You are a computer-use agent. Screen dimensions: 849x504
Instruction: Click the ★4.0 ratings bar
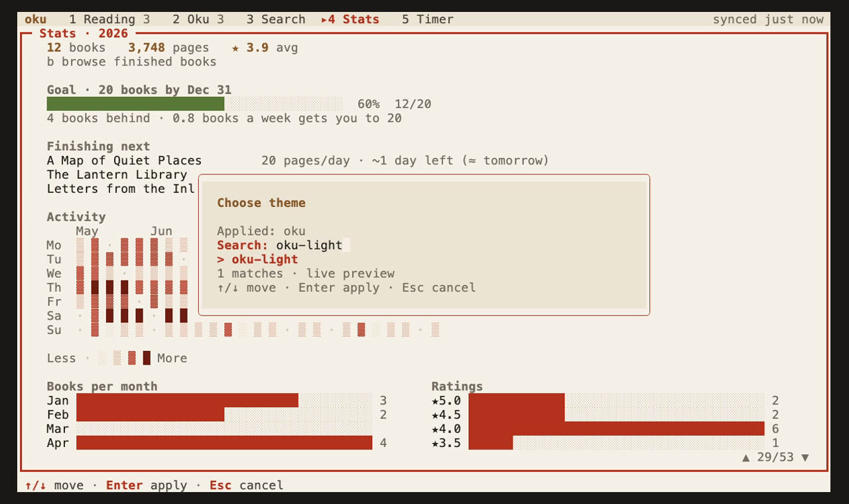coord(616,429)
